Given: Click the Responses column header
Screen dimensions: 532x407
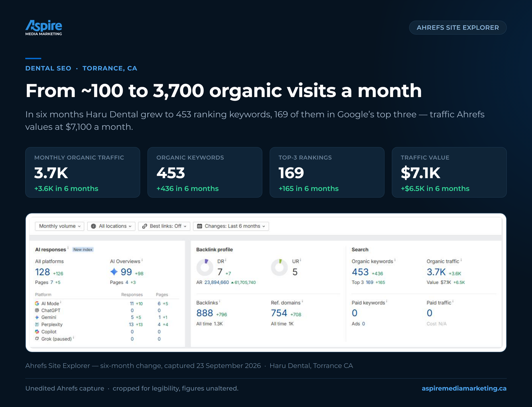Looking at the screenshot, I should coord(132,295).
